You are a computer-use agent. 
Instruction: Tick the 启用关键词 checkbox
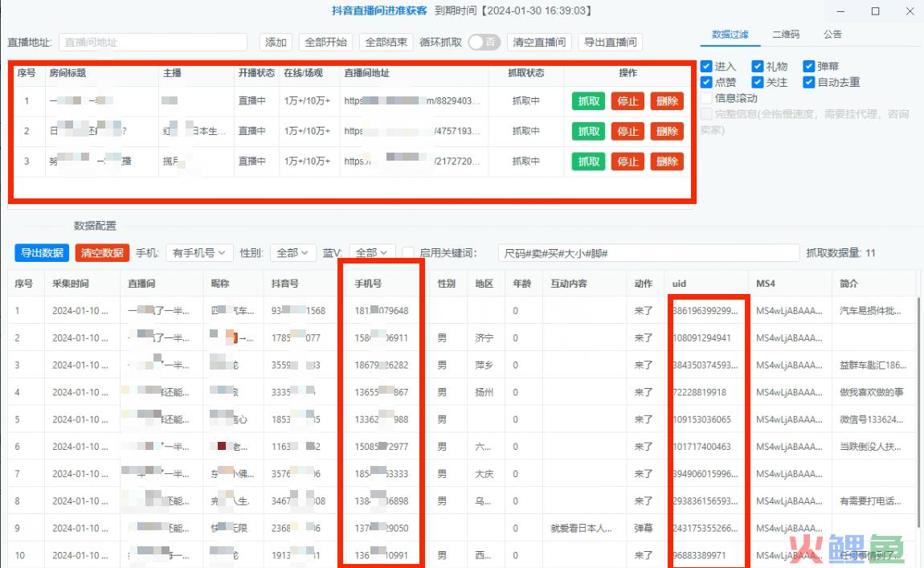(408, 253)
